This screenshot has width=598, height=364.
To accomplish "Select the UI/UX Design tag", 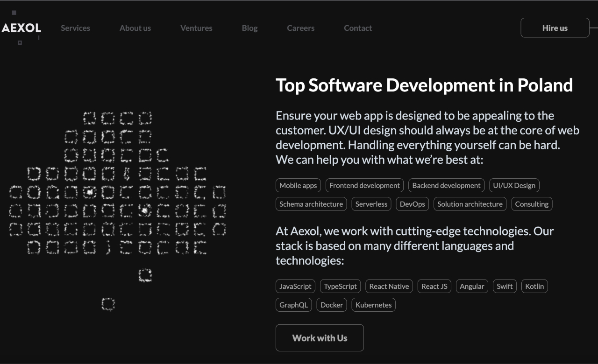I will pyautogui.click(x=514, y=185).
